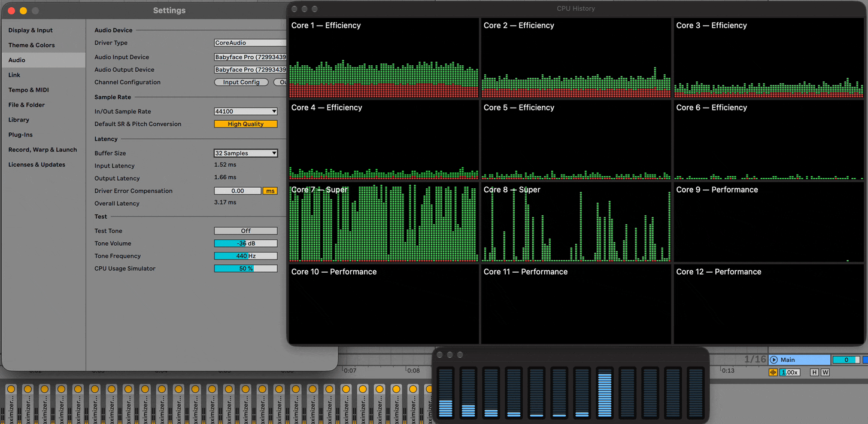This screenshot has height=424, width=868.
Task: Switch to the Library settings tab
Action: click(43, 120)
